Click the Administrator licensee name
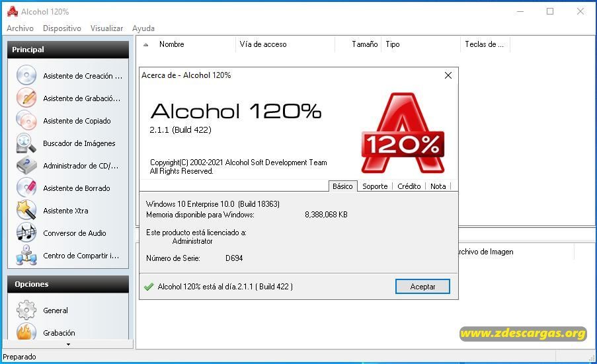 click(192, 241)
